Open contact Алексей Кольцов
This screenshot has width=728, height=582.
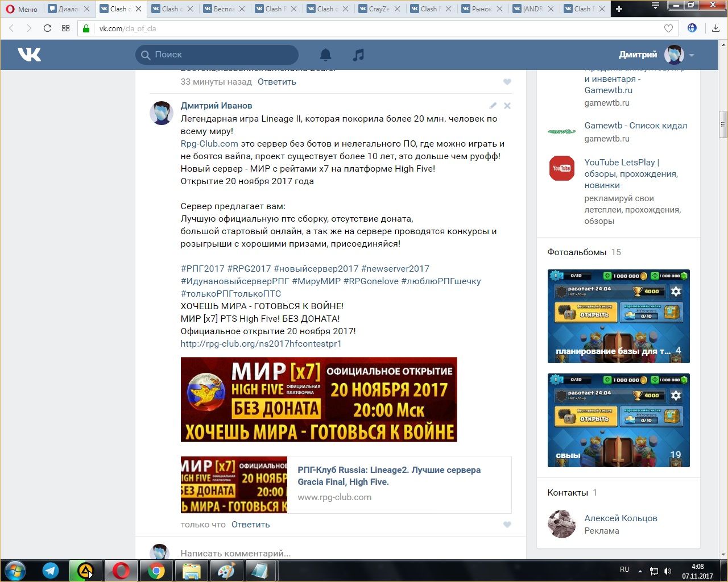[x=621, y=518]
